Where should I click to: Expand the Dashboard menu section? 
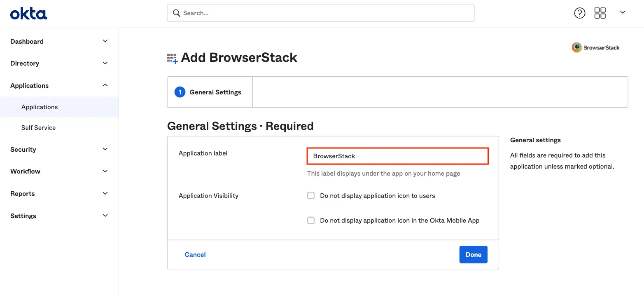(x=105, y=41)
